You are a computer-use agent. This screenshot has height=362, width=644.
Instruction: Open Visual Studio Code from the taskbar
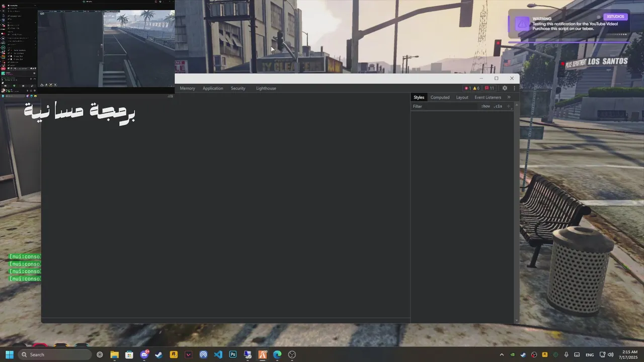pos(218,354)
